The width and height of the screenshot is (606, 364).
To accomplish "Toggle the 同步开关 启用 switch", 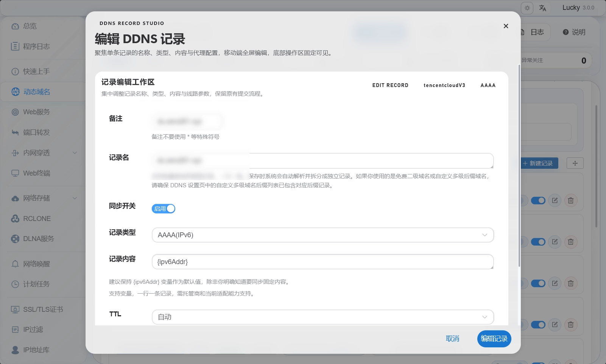I will 164,208.
